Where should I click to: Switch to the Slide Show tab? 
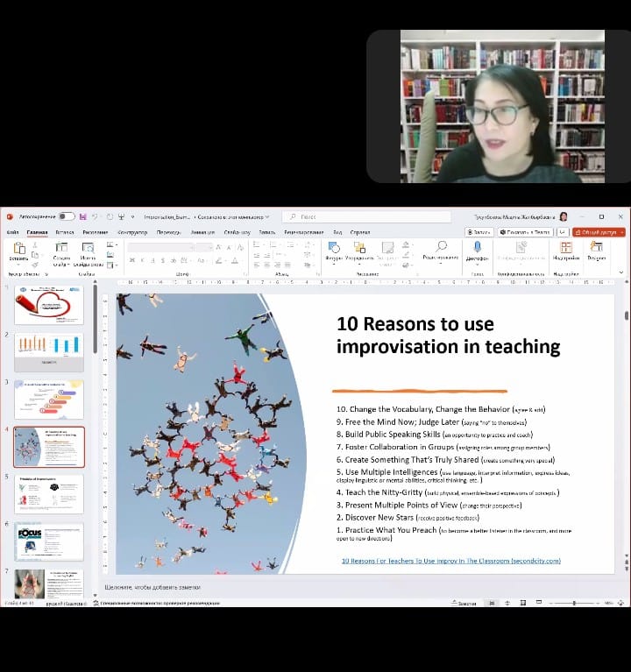click(x=237, y=232)
